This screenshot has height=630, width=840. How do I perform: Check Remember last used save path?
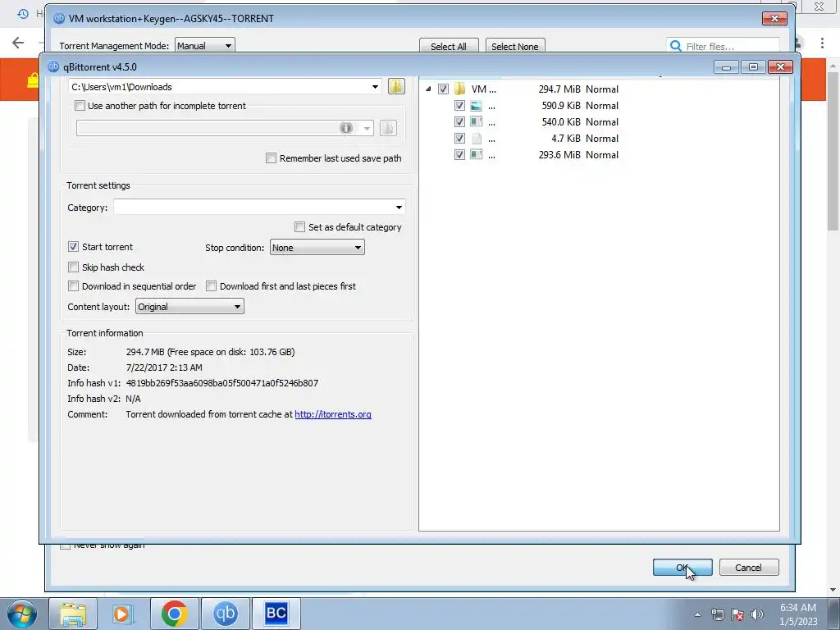(x=271, y=158)
